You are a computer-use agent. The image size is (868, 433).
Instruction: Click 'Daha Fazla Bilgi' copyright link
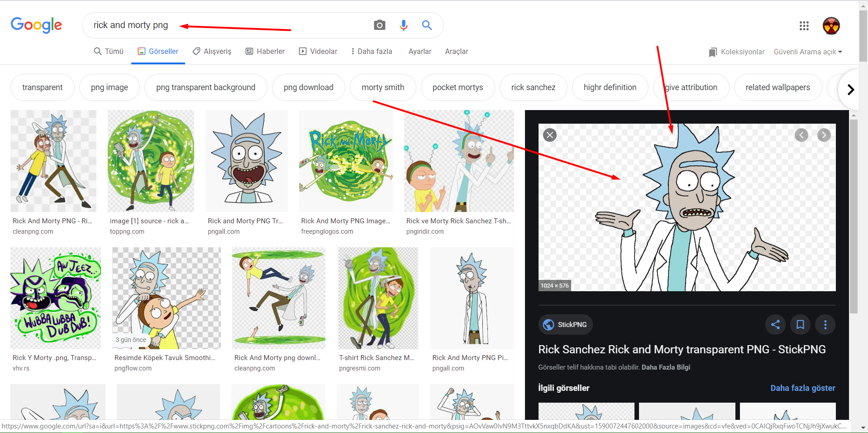coord(666,367)
